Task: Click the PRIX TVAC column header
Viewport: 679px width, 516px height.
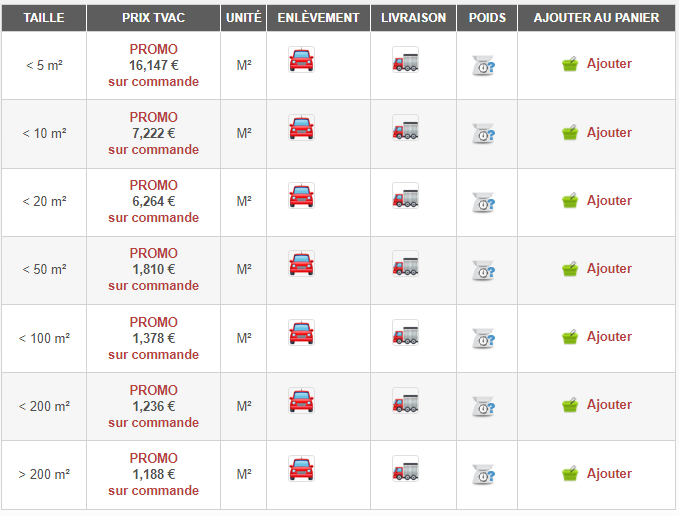Action: 153,18
